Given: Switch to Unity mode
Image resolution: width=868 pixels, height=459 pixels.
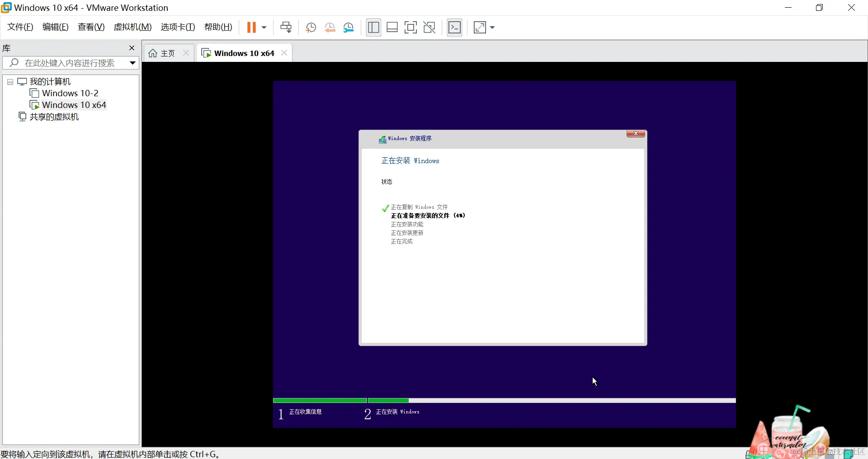Looking at the screenshot, I should point(429,28).
